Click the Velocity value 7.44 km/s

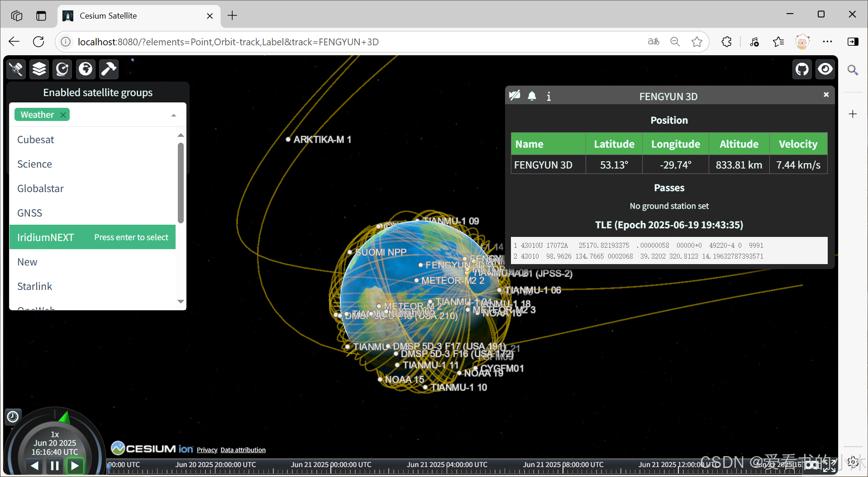coord(798,165)
